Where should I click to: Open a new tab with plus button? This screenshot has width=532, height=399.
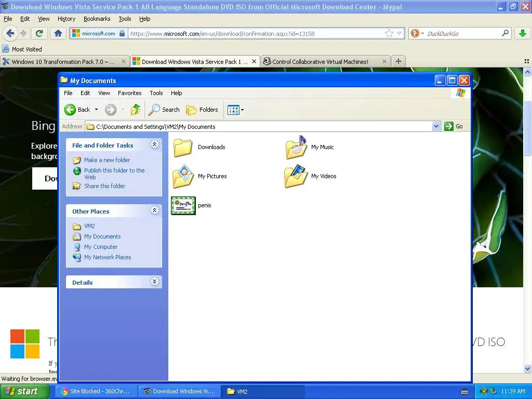click(398, 61)
